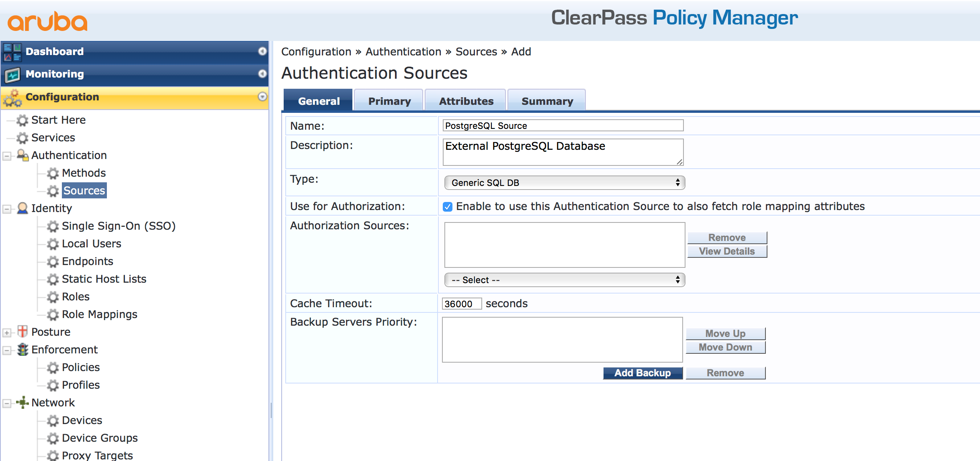Click the Authentication users icon in tree
This screenshot has height=461, width=980.
(x=23, y=155)
